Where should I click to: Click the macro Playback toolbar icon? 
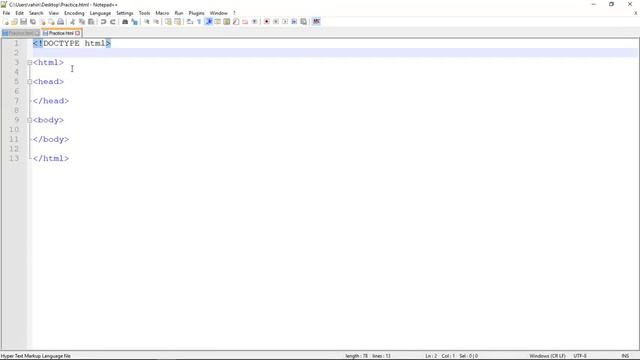point(285,22)
